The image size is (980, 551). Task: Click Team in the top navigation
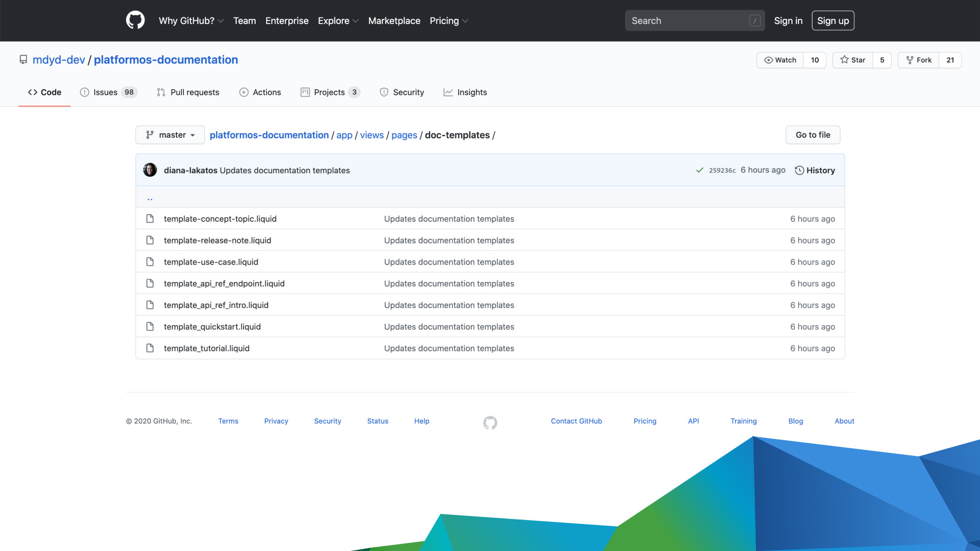(x=245, y=21)
